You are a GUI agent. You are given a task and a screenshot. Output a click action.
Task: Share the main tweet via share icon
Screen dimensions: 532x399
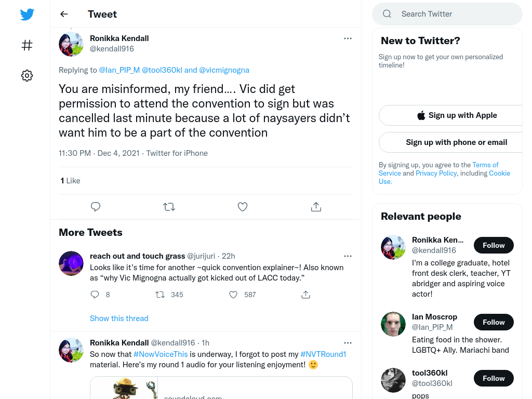point(316,207)
